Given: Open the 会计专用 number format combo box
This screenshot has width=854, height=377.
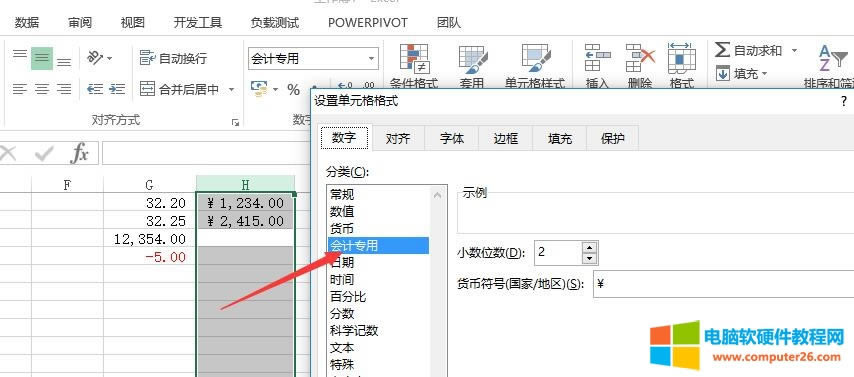Looking at the screenshot, I should click(313, 58).
